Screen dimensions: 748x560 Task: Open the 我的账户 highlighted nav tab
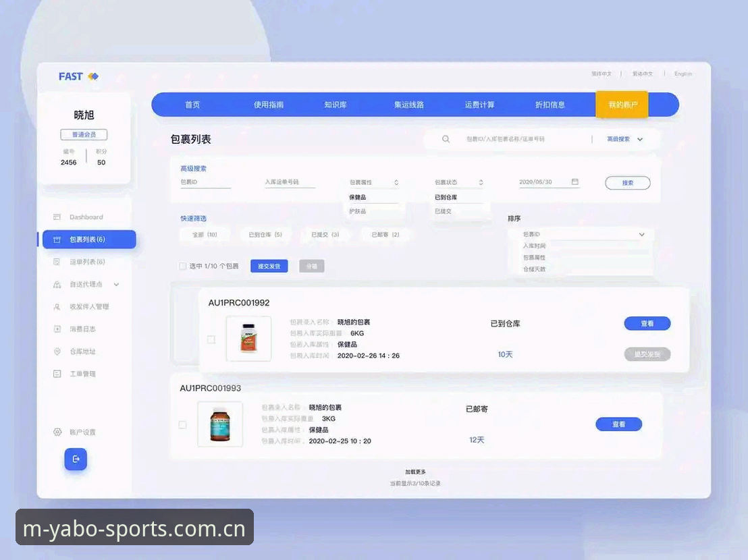coord(622,105)
